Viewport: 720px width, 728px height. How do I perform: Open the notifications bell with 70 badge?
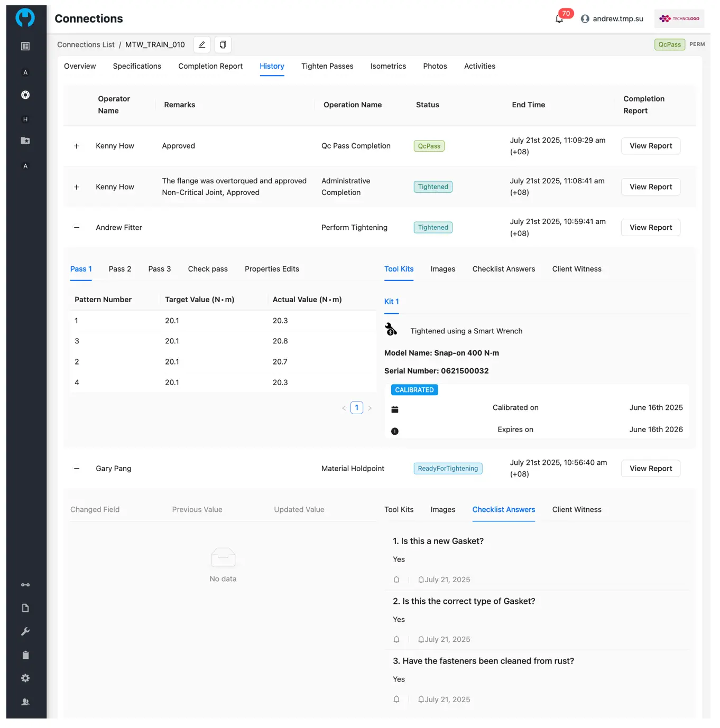click(559, 19)
